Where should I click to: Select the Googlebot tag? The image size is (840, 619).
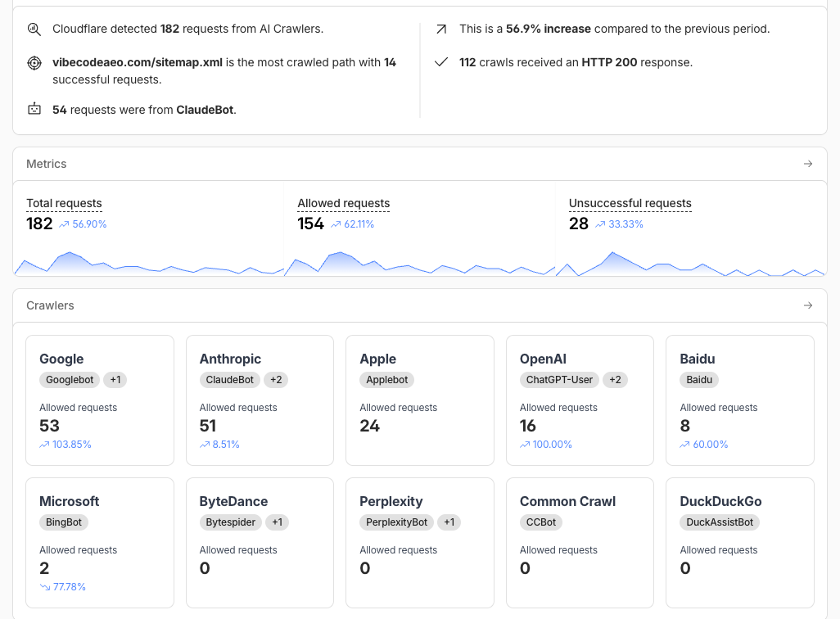(x=70, y=380)
